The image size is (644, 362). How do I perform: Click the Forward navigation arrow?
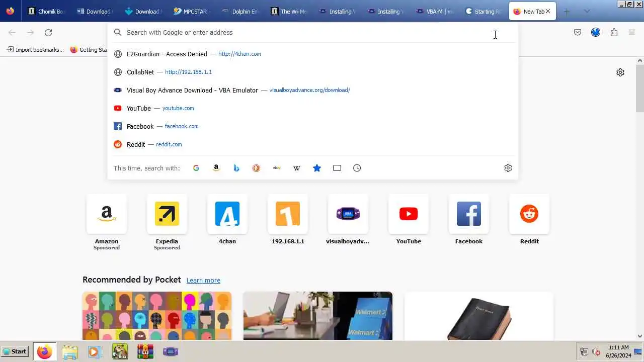tap(30, 33)
